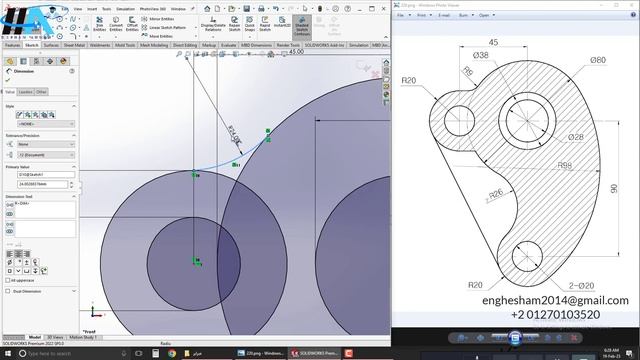
Task: Open the Simulation menu
Action: point(125,9)
